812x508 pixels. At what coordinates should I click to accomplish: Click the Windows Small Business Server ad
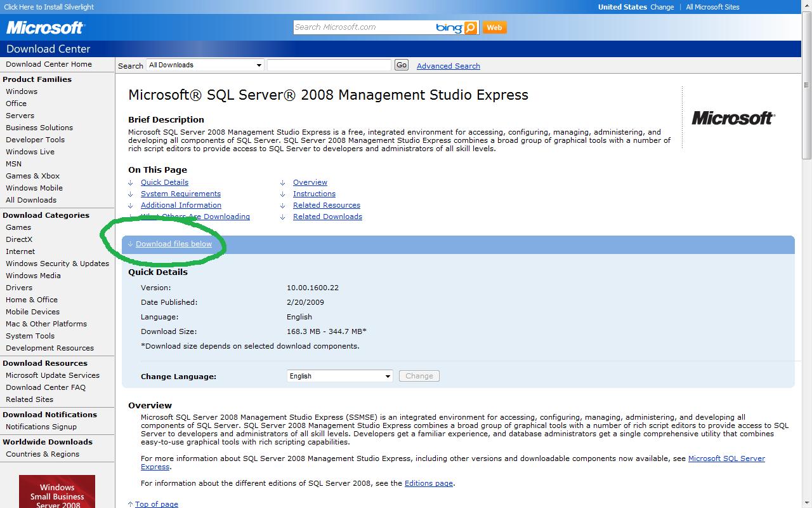(x=57, y=491)
